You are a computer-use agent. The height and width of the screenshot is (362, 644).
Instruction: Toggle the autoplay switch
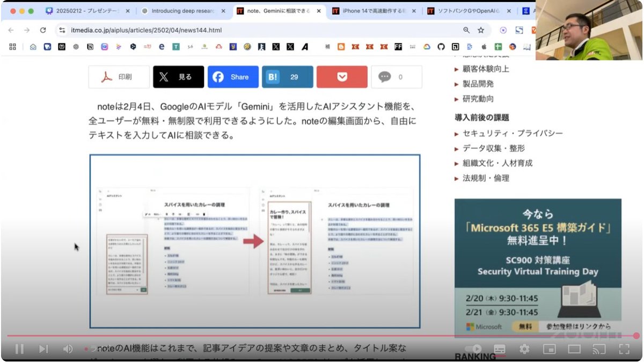473,349
